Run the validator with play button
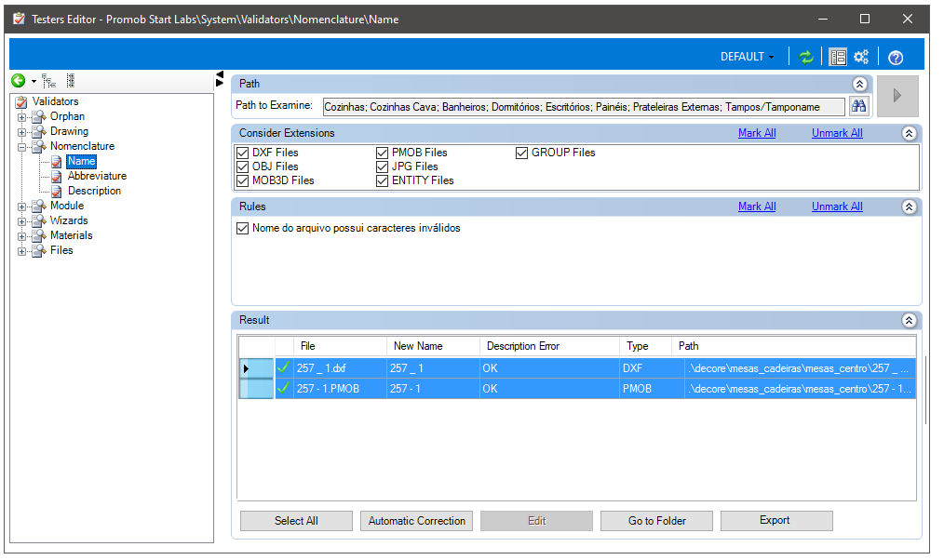The width and height of the screenshot is (944, 560). coord(897,96)
